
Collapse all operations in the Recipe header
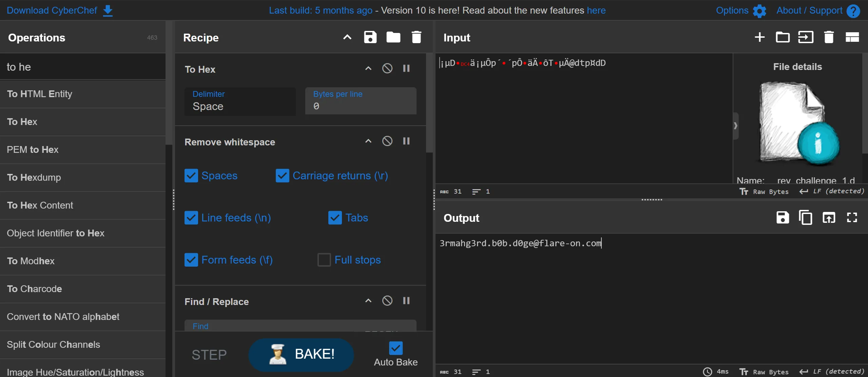(x=347, y=37)
